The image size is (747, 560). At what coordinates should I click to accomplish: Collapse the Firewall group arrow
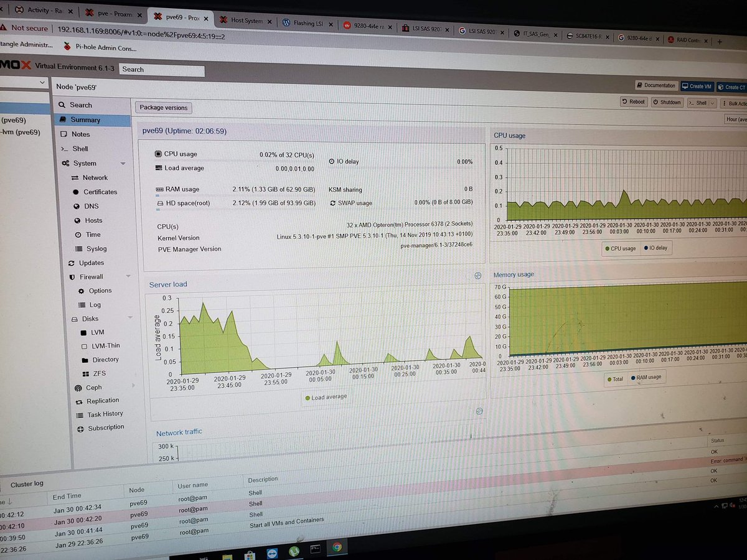(128, 277)
